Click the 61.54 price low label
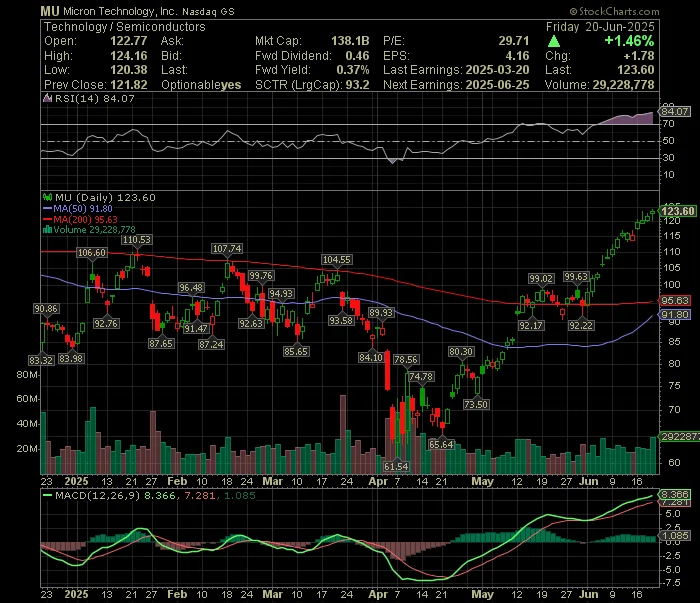 coord(396,466)
